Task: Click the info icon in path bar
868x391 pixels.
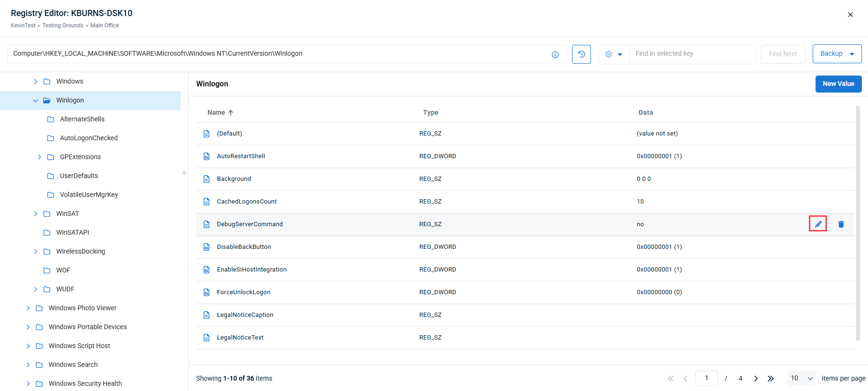Action: tap(555, 55)
